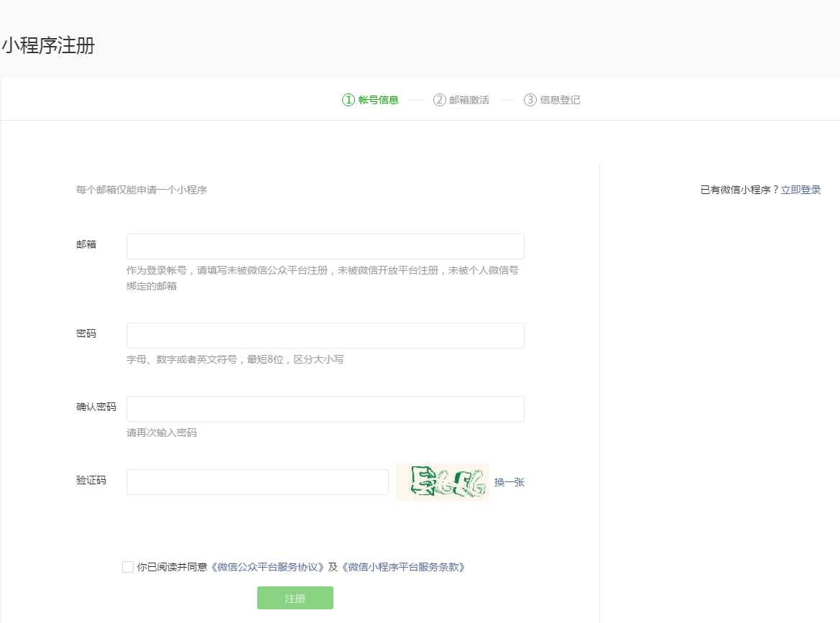Click the 确认密码 confirm password field

point(326,409)
